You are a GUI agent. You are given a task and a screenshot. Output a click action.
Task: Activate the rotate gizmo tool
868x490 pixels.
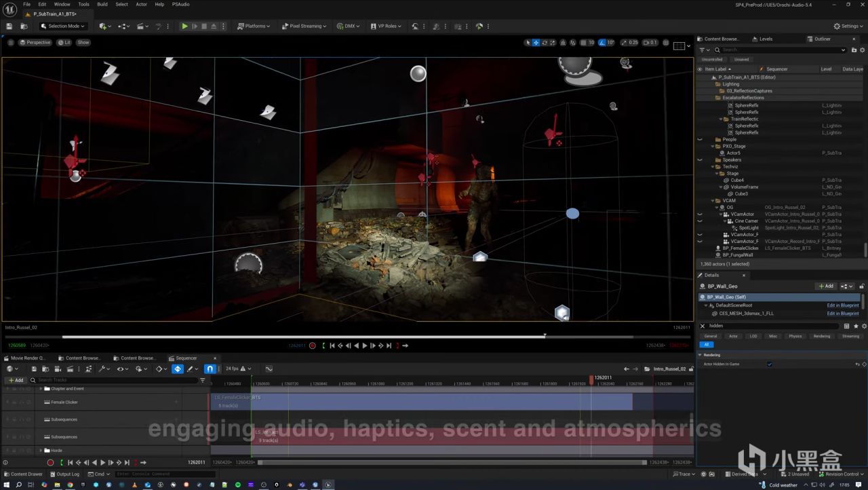click(x=544, y=42)
